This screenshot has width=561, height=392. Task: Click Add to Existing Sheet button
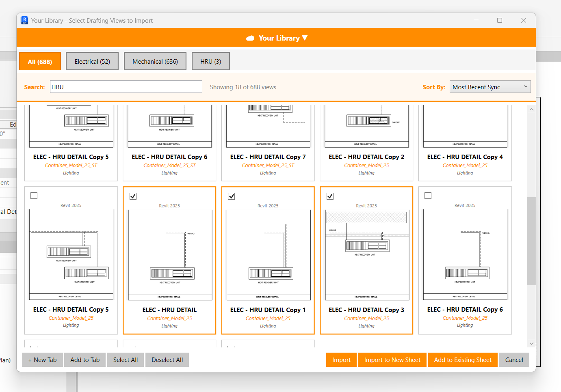(463, 360)
